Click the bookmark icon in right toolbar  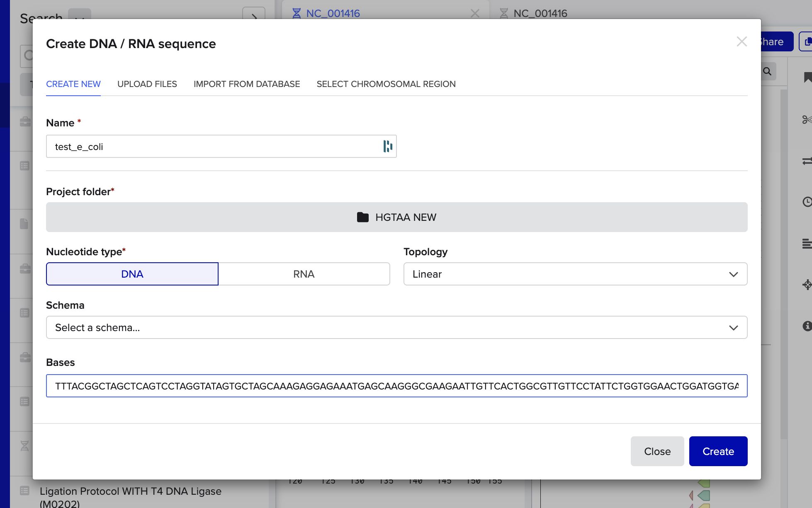[x=807, y=77]
